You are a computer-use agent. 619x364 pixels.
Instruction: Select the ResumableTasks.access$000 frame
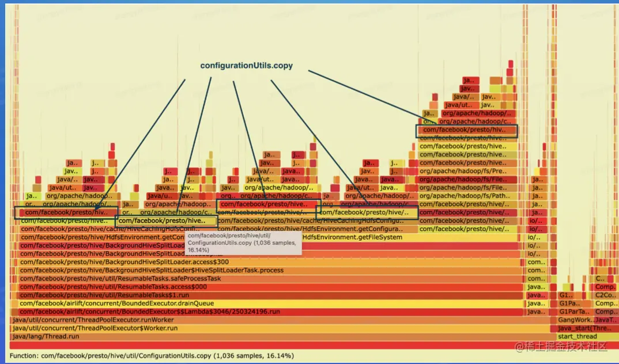tap(270, 287)
